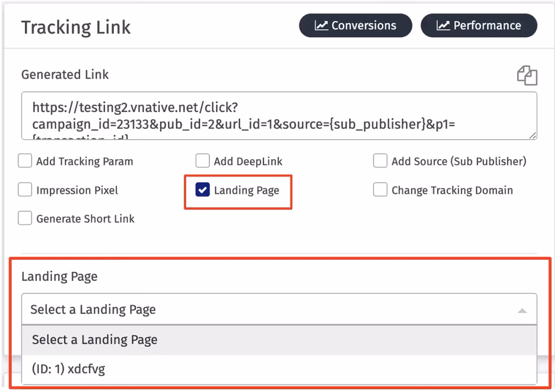Enable the Generate Short Link checkbox
The image size is (555, 392).
[25, 218]
